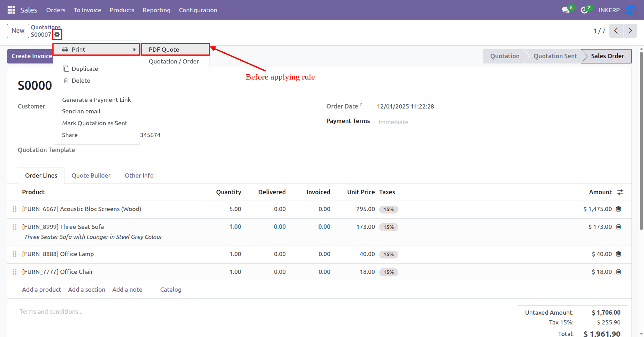This screenshot has width=644, height=337.
Task: Choose Send an email action
Action: [97, 111]
